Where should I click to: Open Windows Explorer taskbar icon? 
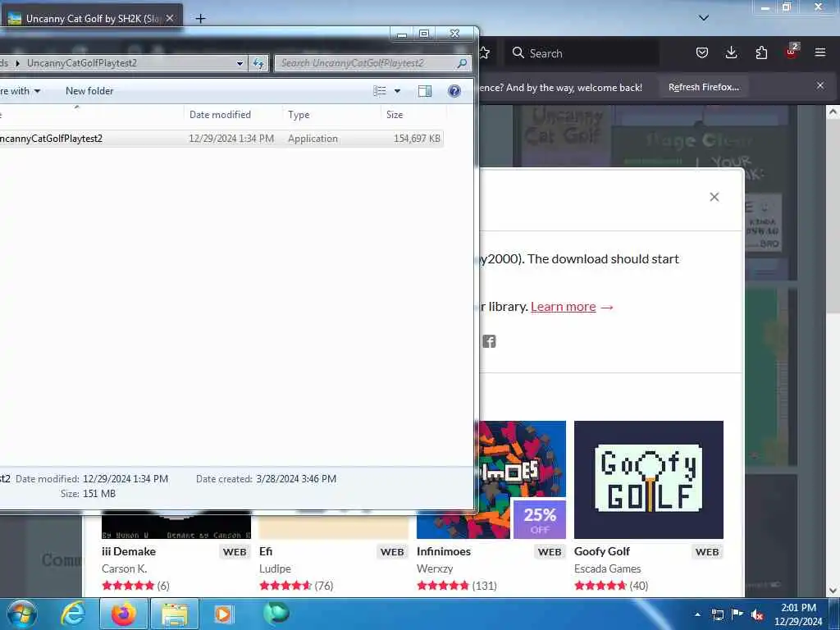click(x=175, y=614)
